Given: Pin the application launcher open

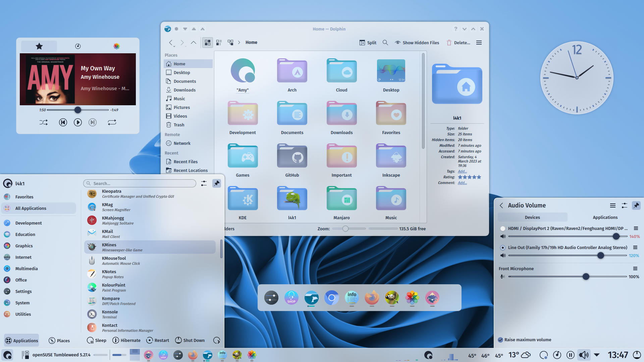Looking at the screenshot, I should 217,183.
